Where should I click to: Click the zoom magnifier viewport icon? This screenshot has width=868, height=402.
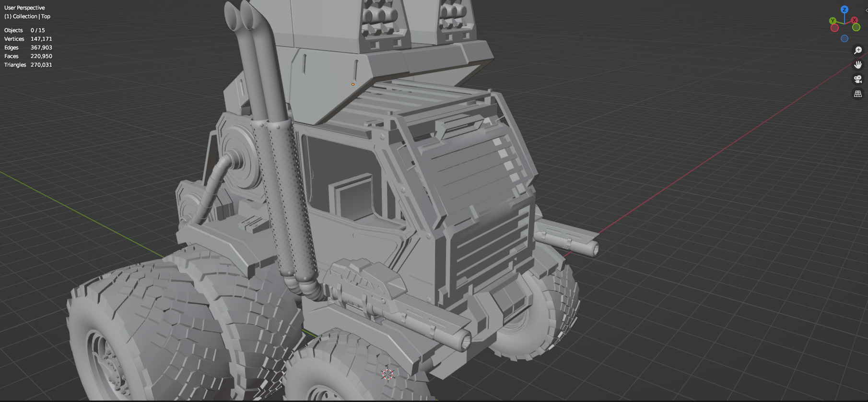click(858, 50)
